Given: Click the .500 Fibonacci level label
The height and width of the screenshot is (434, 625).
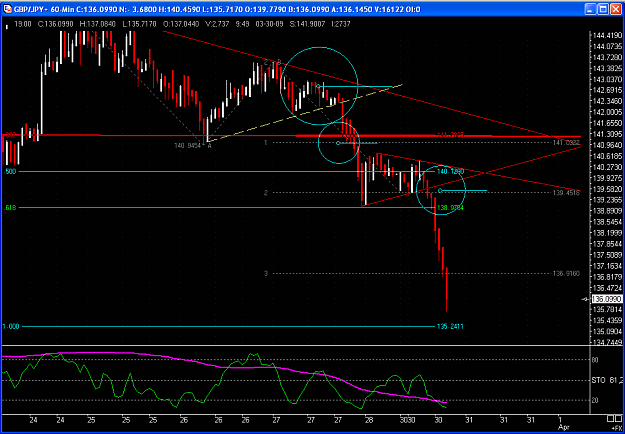Looking at the screenshot, I should pyautogui.click(x=10, y=172).
